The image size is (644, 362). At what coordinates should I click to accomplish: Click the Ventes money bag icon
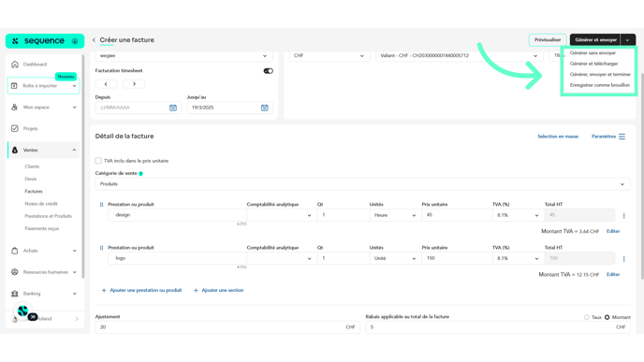(x=15, y=151)
